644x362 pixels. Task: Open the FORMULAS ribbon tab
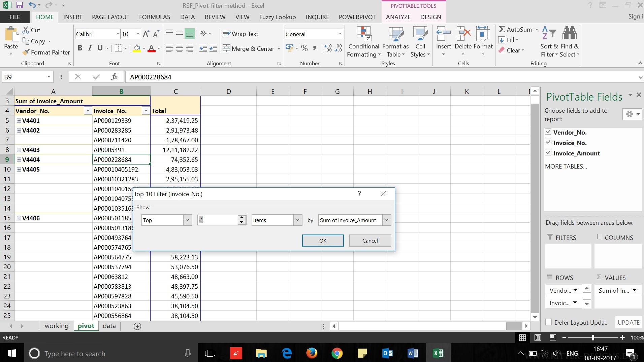tap(155, 17)
